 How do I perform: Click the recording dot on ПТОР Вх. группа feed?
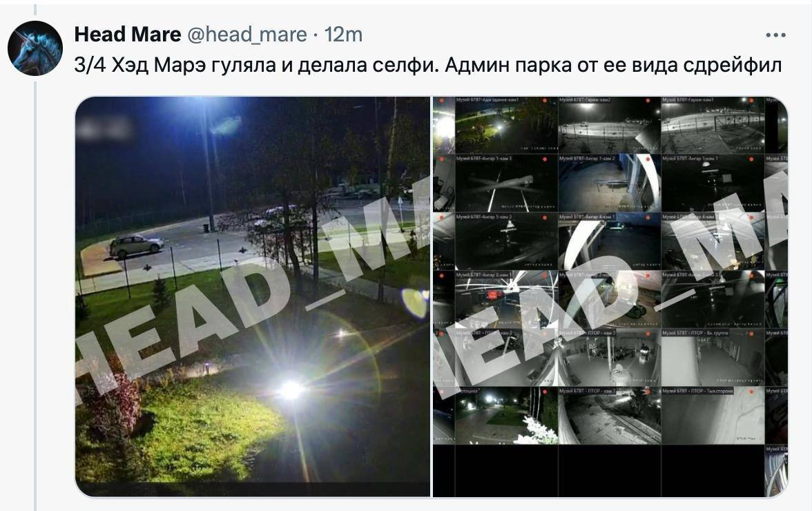tap(751, 334)
